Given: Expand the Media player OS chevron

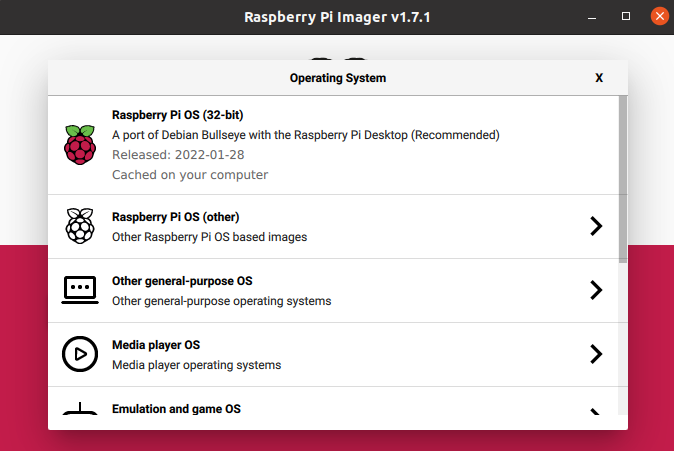Looking at the screenshot, I should (x=596, y=354).
